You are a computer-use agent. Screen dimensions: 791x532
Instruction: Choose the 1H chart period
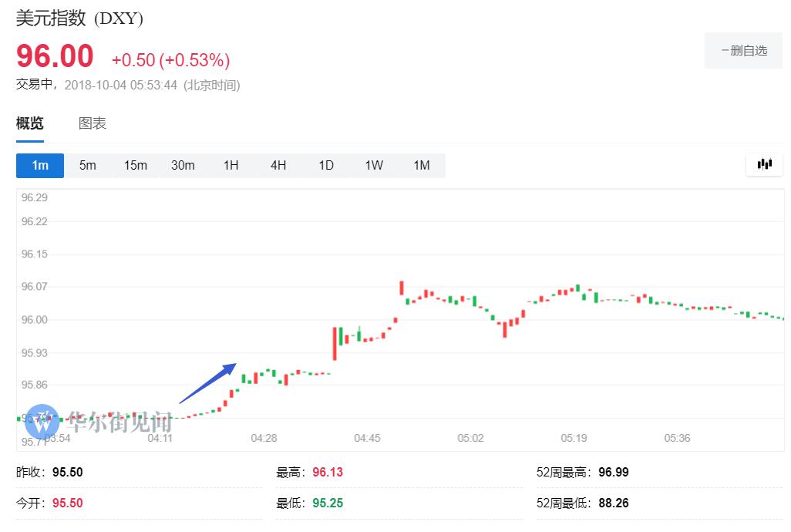[x=231, y=165]
